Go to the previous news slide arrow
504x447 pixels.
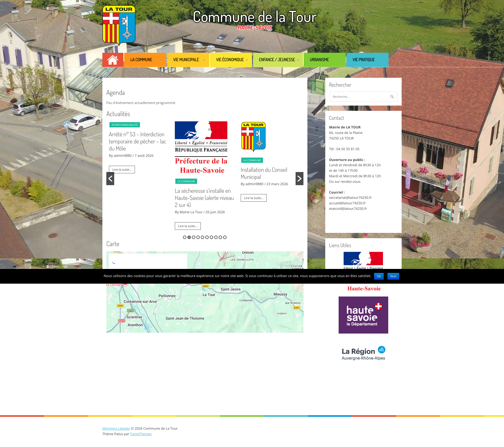[x=110, y=179]
